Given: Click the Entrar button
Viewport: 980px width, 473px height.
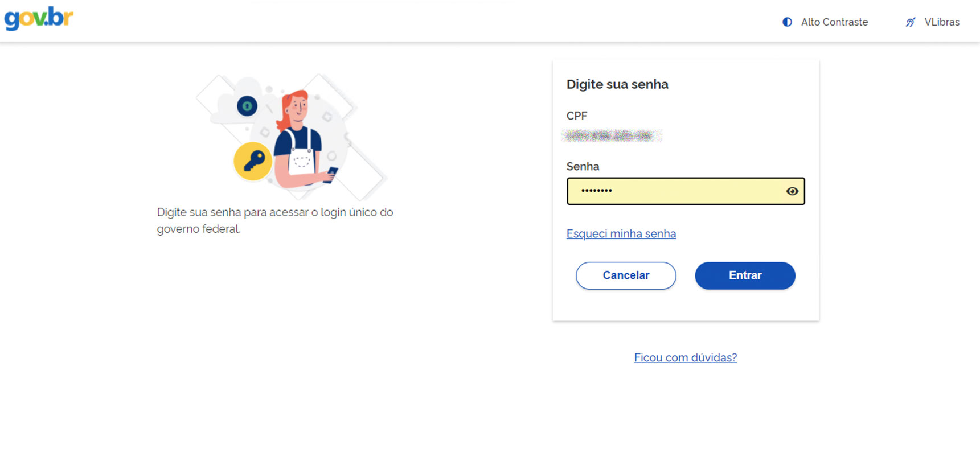Looking at the screenshot, I should pos(745,275).
